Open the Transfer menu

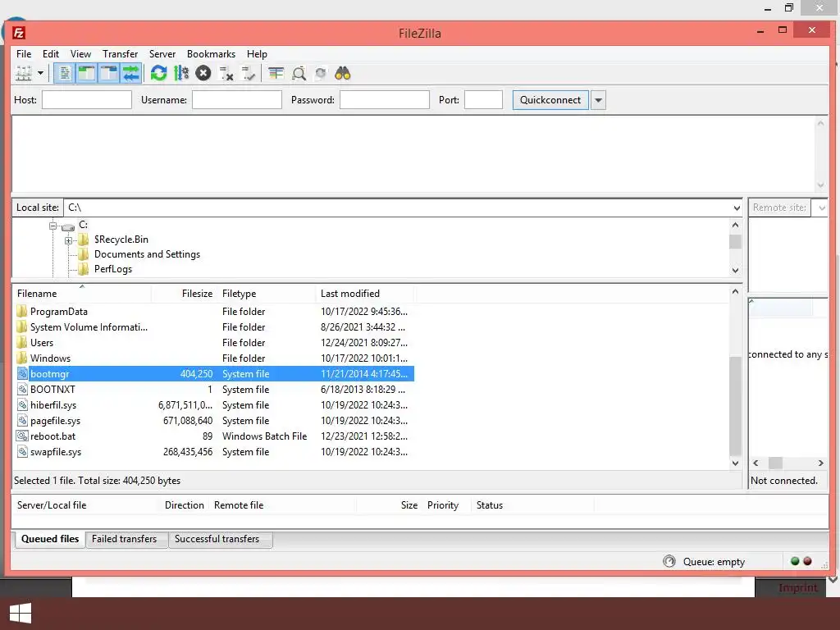click(x=120, y=54)
